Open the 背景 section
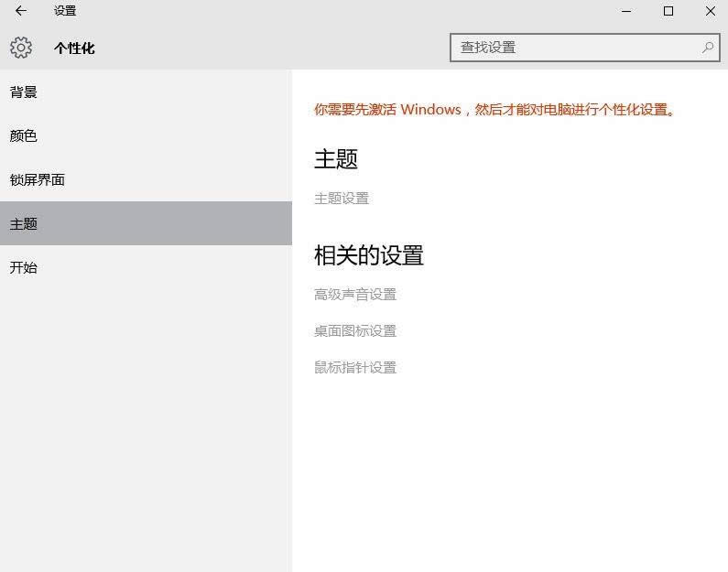728x572 pixels. 24,92
